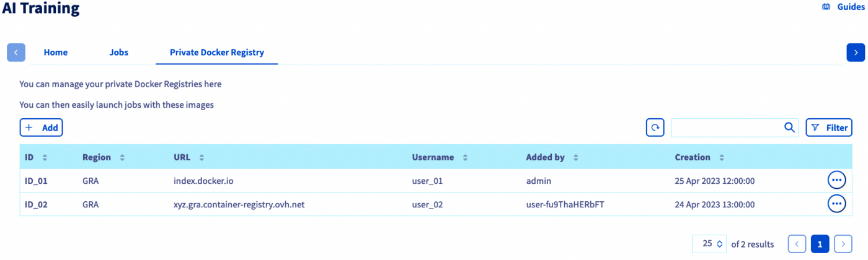Open actions menu for ID_02 row

coord(836,202)
